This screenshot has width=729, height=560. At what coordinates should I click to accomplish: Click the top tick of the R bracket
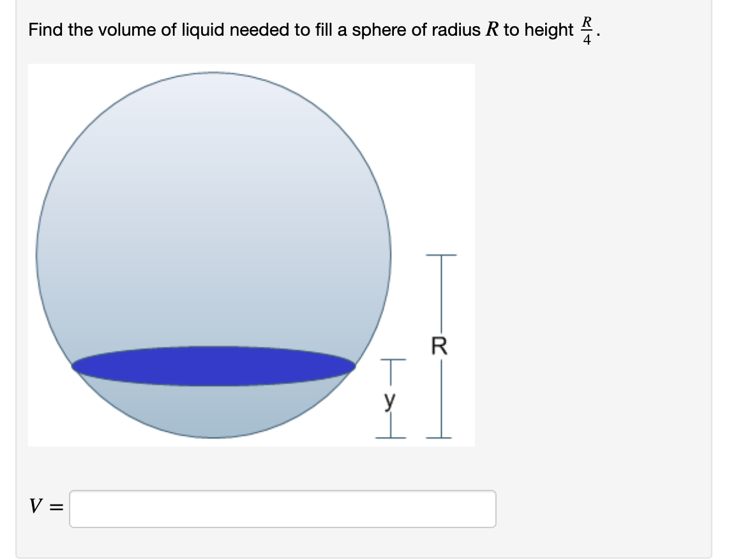[440, 255]
